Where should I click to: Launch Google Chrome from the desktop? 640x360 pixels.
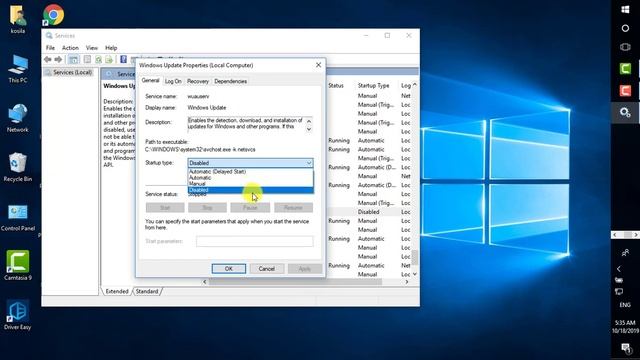53,15
